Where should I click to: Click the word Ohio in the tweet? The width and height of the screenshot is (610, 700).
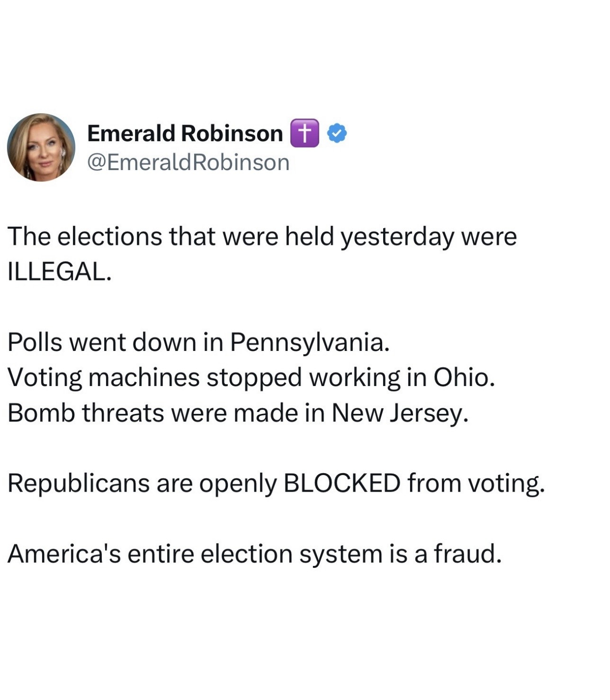coord(464,377)
